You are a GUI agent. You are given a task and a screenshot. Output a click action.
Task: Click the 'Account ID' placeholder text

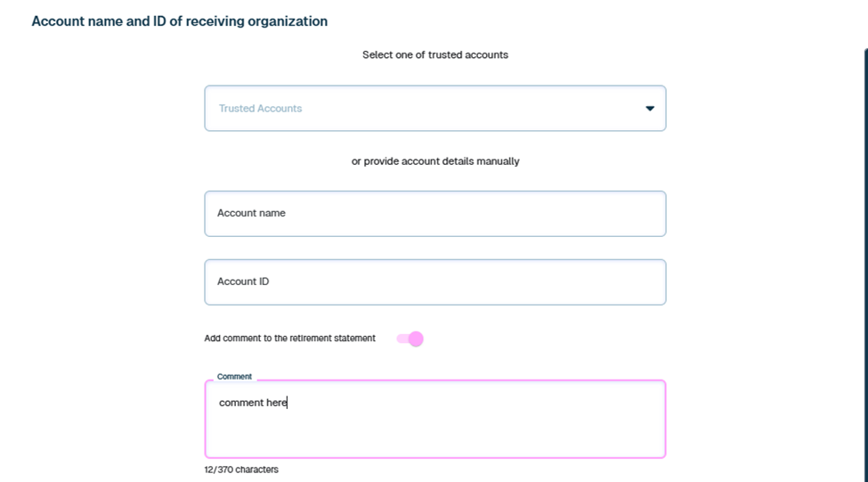click(243, 282)
